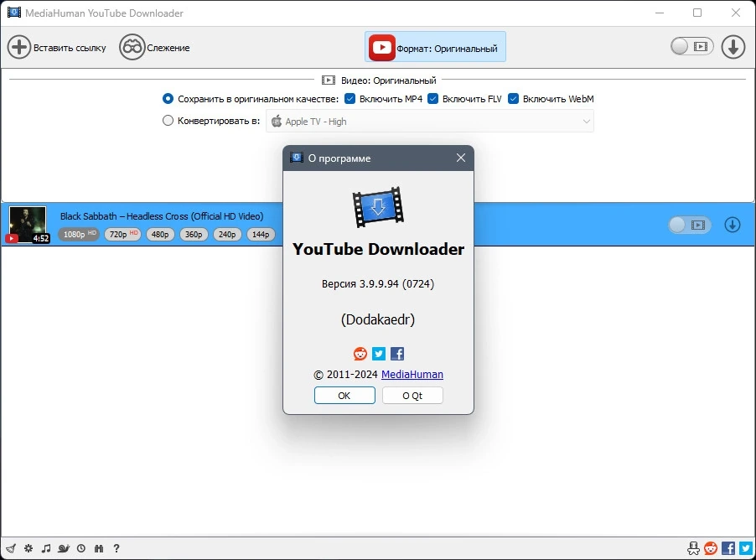Click download arrow on Black Sabbath row

tap(733, 225)
